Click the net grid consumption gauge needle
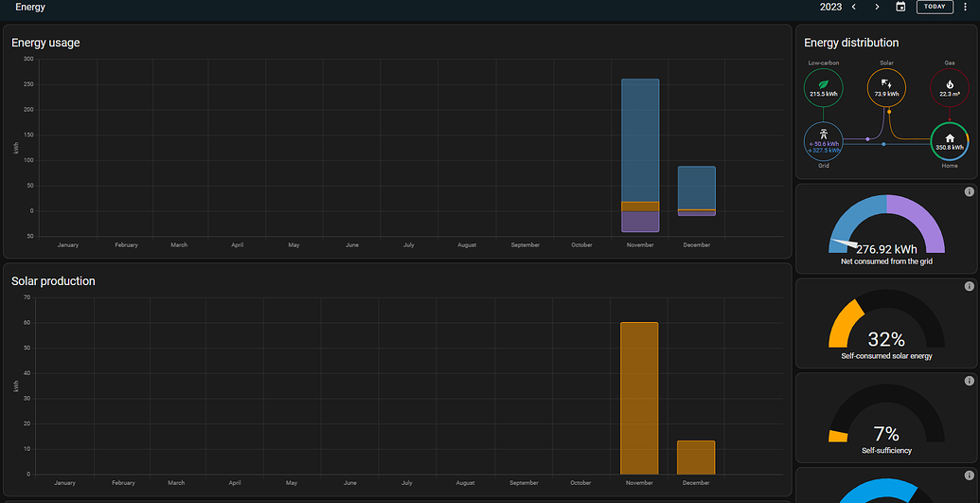980x503 pixels. tap(846, 244)
